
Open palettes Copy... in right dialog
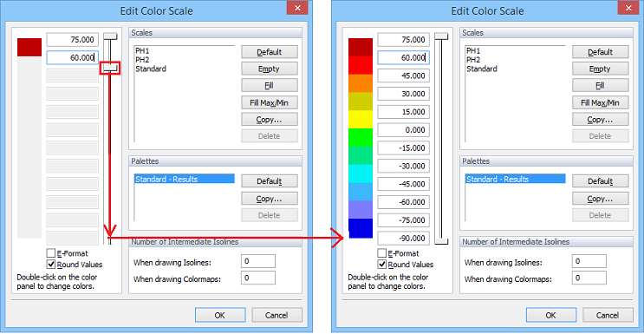coord(601,199)
